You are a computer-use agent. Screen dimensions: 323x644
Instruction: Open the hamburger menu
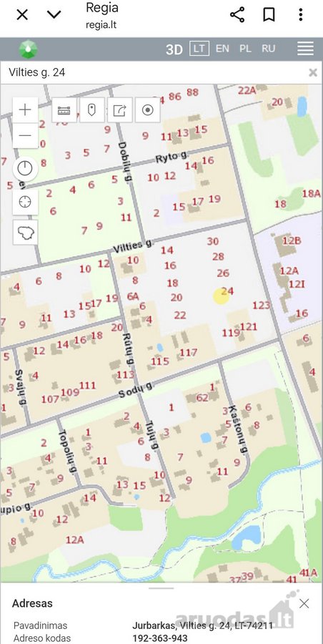[305, 49]
